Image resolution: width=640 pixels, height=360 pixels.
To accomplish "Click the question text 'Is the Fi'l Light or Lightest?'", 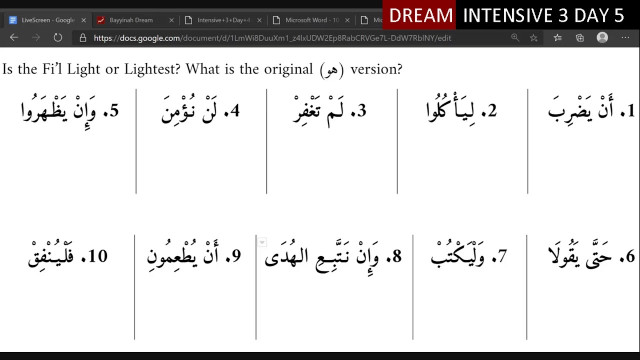I will [x=91, y=69].
